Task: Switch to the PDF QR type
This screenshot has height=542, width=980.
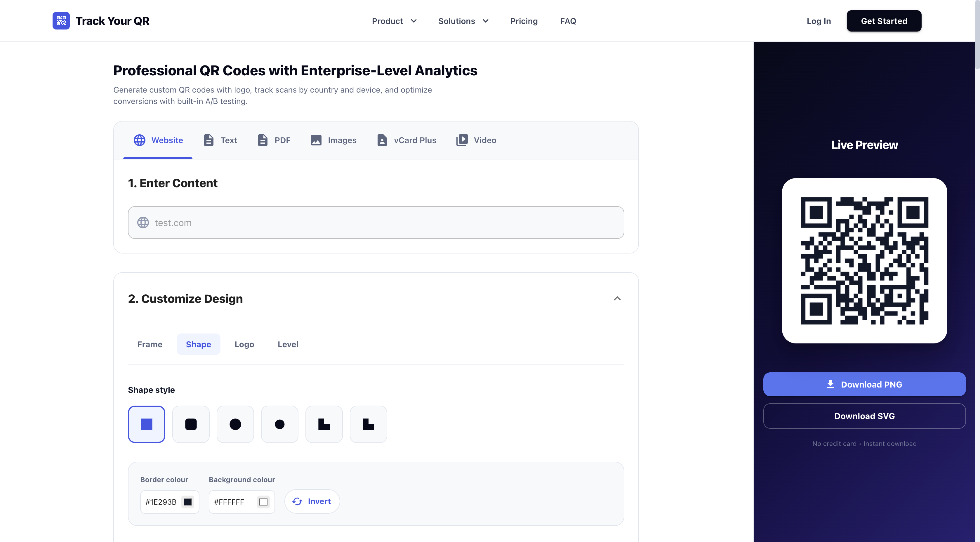Action: pos(274,140)
